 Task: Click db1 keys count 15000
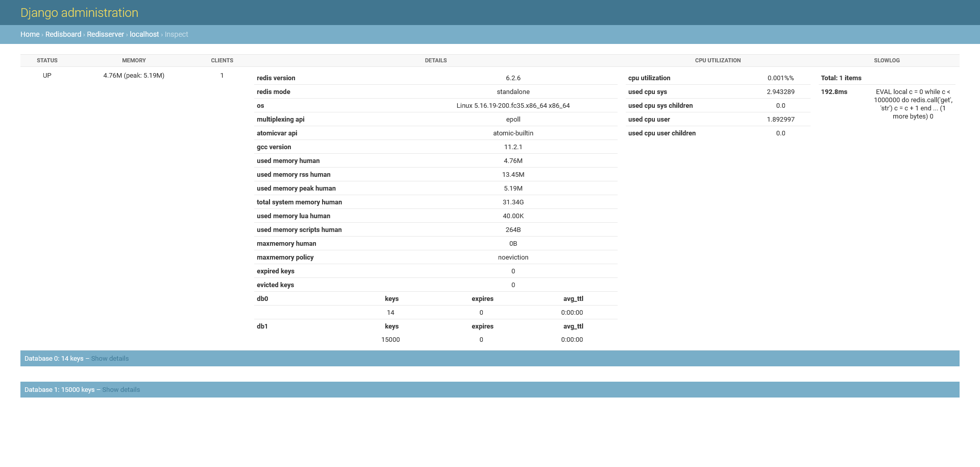pyautogui.click(x=390, y=340)
